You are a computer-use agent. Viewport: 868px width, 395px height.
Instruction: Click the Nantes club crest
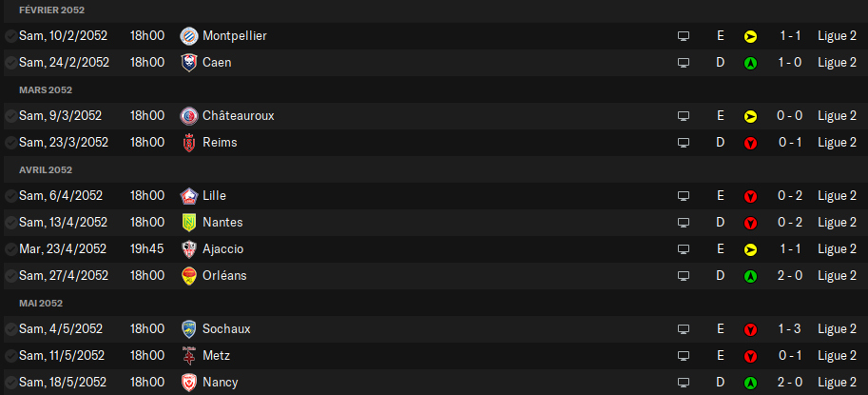[189, 223]
